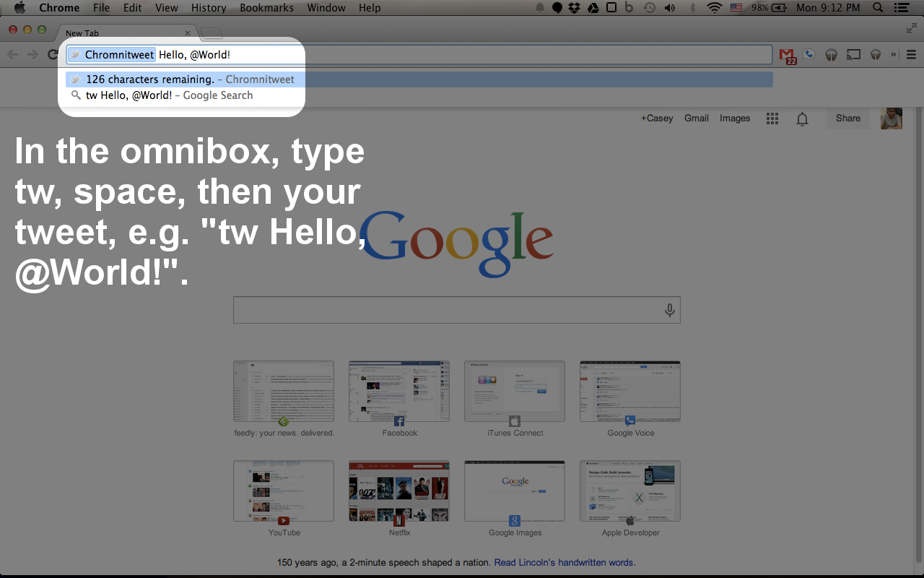Open the File menu
This screenshot has width=924, height=578.
tap(101, 8)
